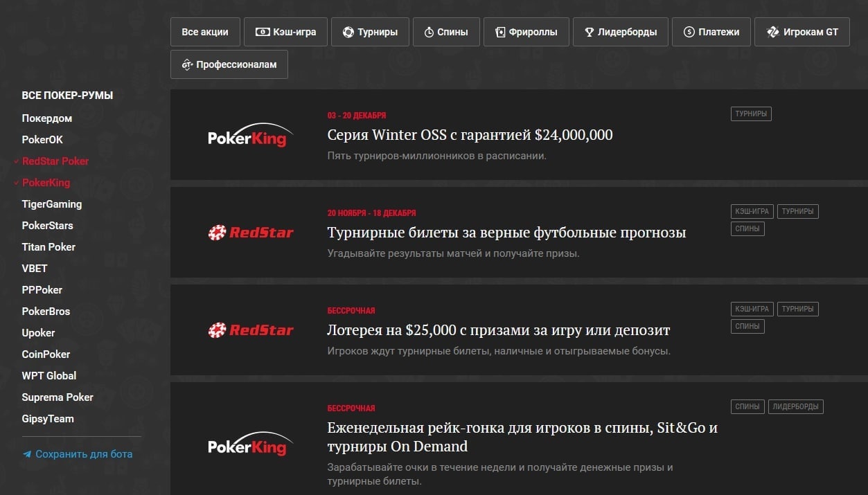Viewport: 868px width, 495px height.
Task: Filter promotions by Турниры label
Action: [x=378, y=32]
